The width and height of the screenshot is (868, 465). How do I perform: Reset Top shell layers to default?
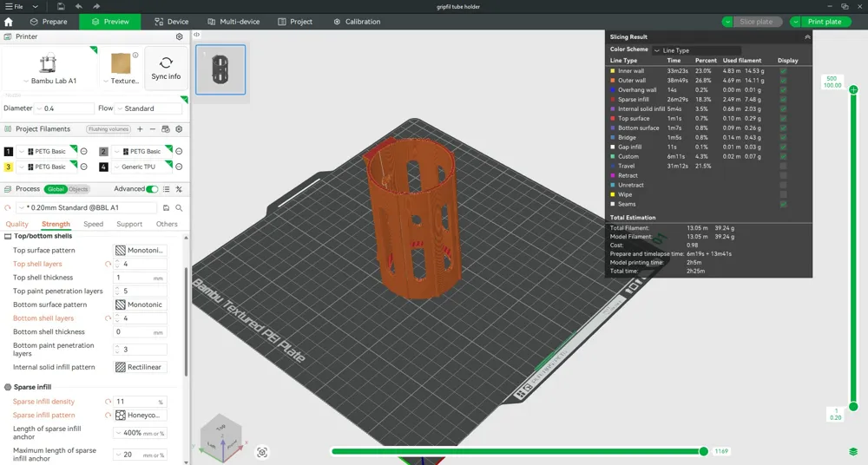click(x=108, y=264)
